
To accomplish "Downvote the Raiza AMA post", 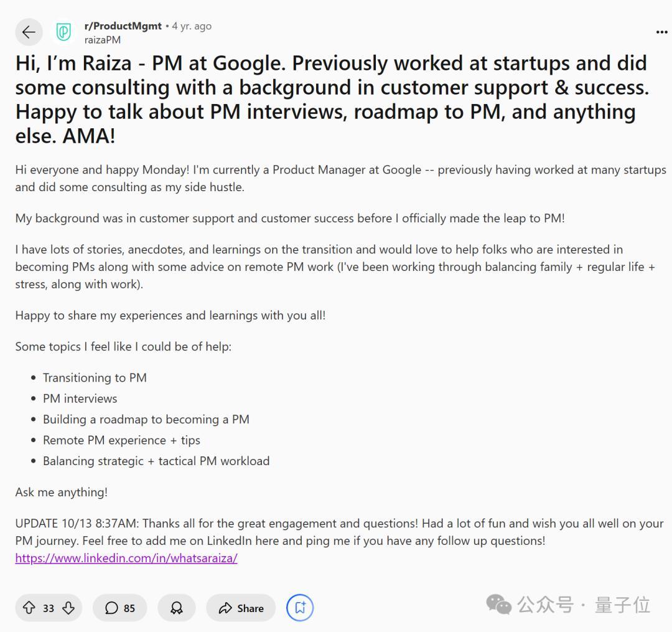I will pos(68,608).
